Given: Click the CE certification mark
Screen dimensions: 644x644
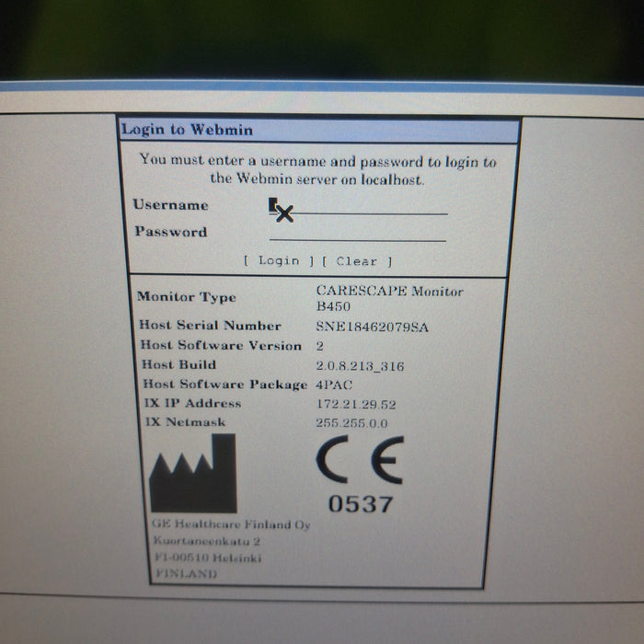Looking at the screenshot, I should coord(360,464).
